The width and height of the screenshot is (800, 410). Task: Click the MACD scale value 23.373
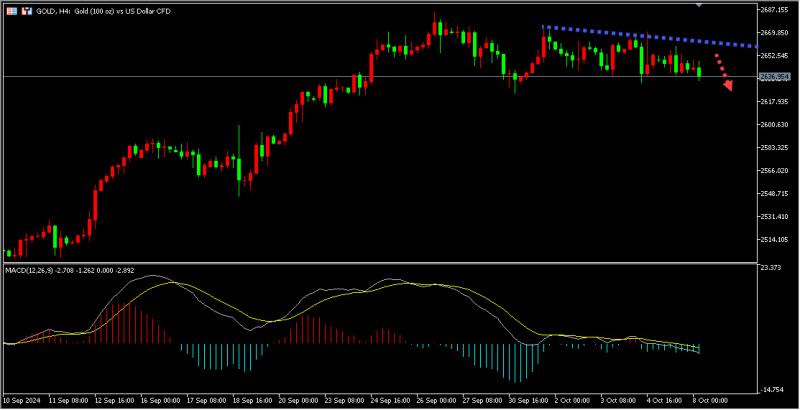pos(771,268)
